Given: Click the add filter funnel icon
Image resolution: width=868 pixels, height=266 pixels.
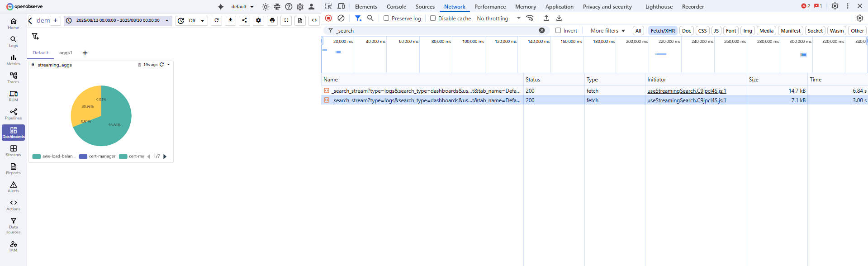Looking at the screenshot, I should [x=35, y=36].
